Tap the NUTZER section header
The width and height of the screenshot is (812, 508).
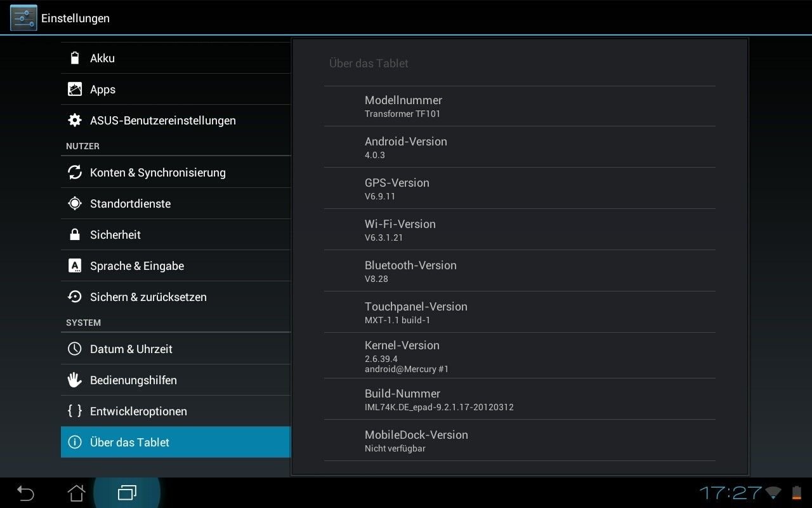(x=82, y=146)
